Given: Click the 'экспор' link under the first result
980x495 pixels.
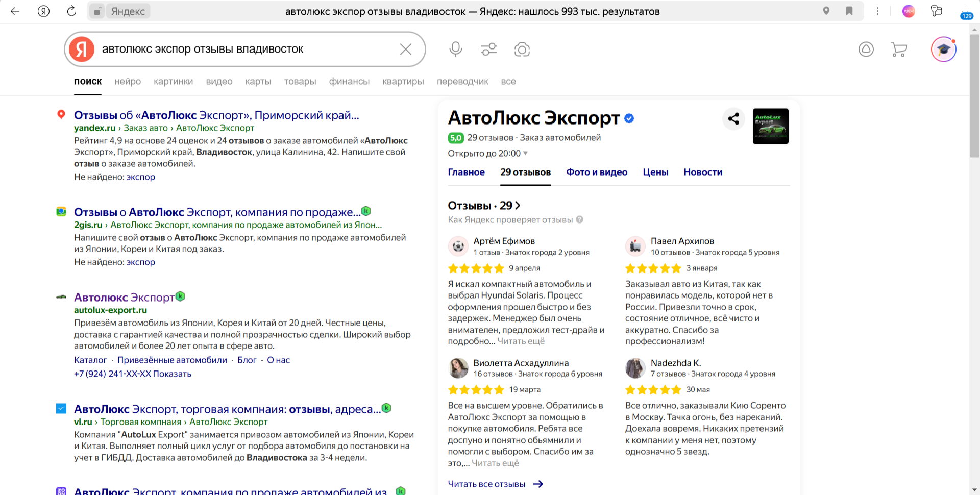Looking at the screenshot, I should (141, 177).
